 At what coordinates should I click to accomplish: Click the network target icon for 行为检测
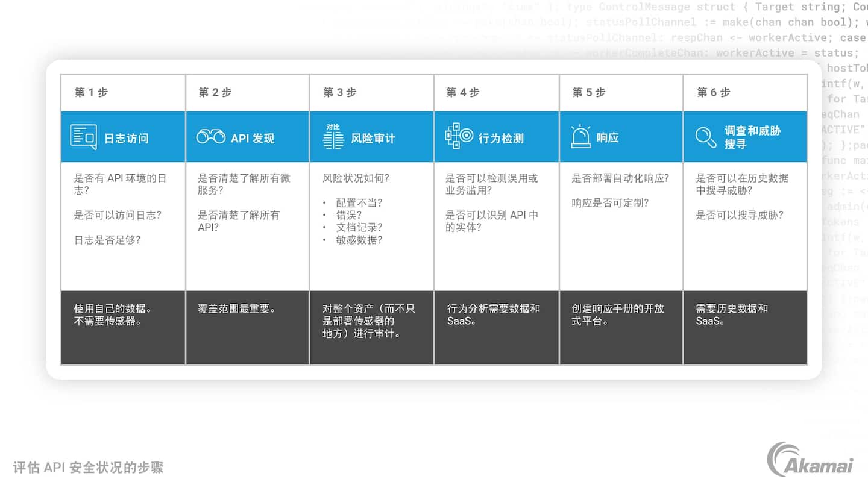click(459, 136)
